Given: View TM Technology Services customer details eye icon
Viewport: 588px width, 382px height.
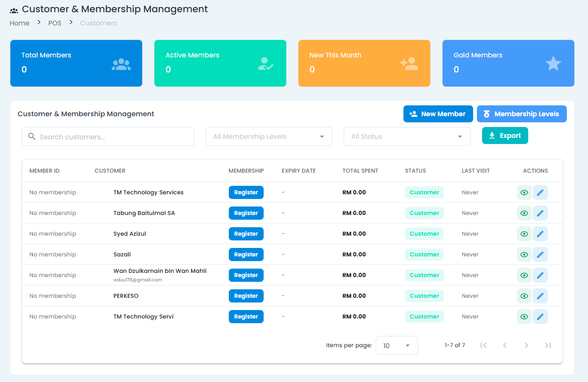Looking at the screenshot, I should pos(524,192).
